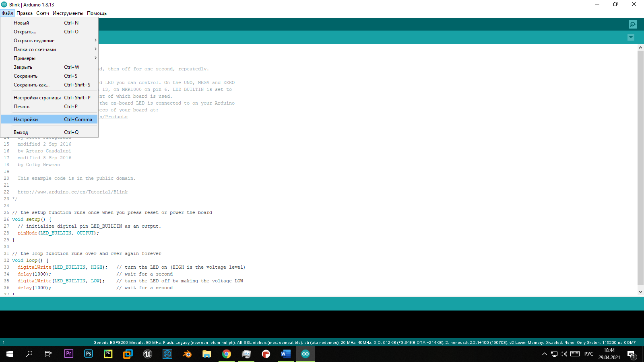Switch to Microsoft Word on taskbar
Viewport: 644px width, 362px height.
(286, 354)
